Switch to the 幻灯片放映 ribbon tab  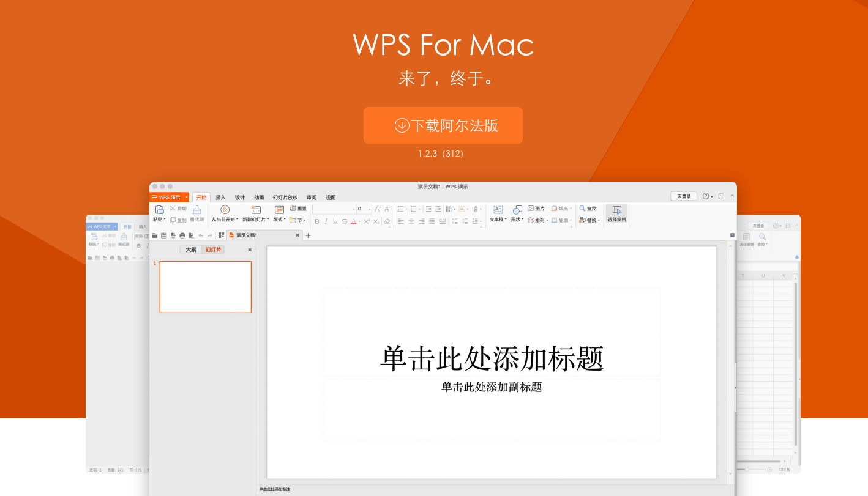pos(285,198)
